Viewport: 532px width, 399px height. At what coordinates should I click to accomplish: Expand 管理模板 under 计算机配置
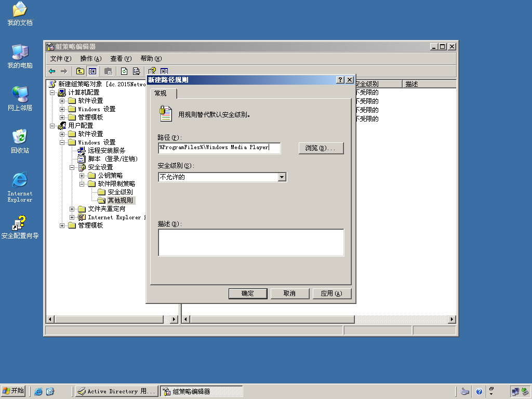(x=62, y=117)
